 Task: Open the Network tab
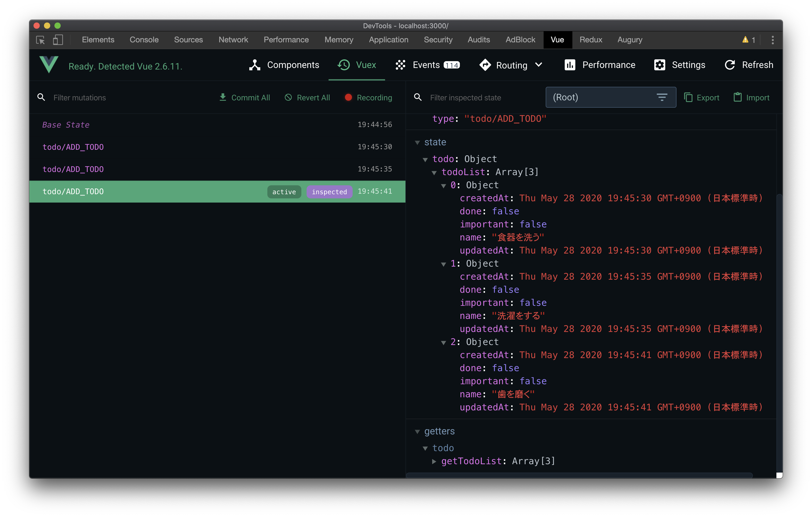point(233,40)
